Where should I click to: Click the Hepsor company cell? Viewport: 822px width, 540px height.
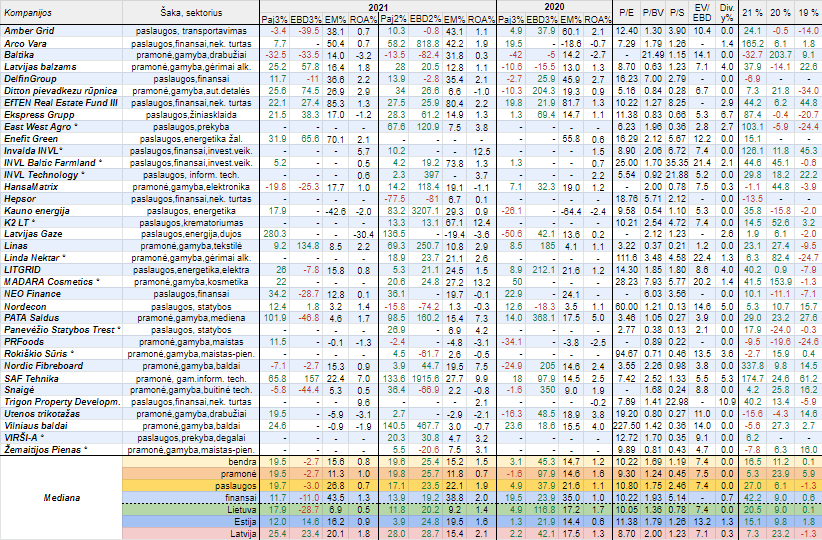click(61, 199)
